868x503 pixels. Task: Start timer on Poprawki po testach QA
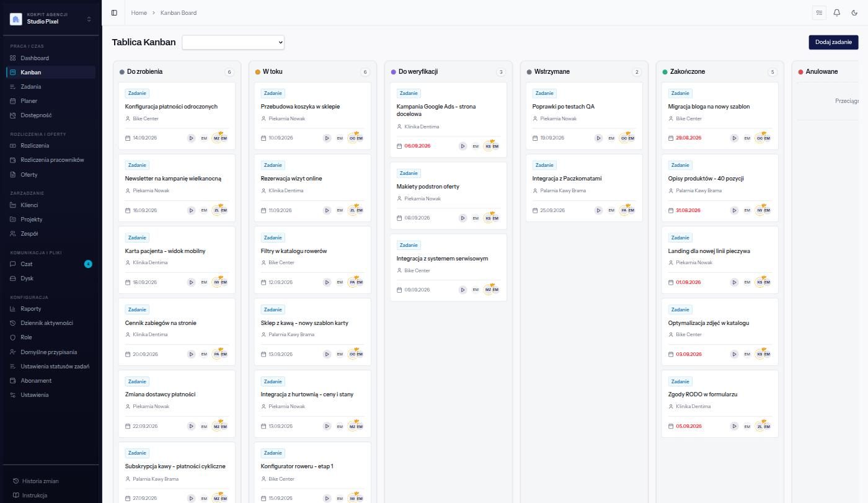pos(599,138)
